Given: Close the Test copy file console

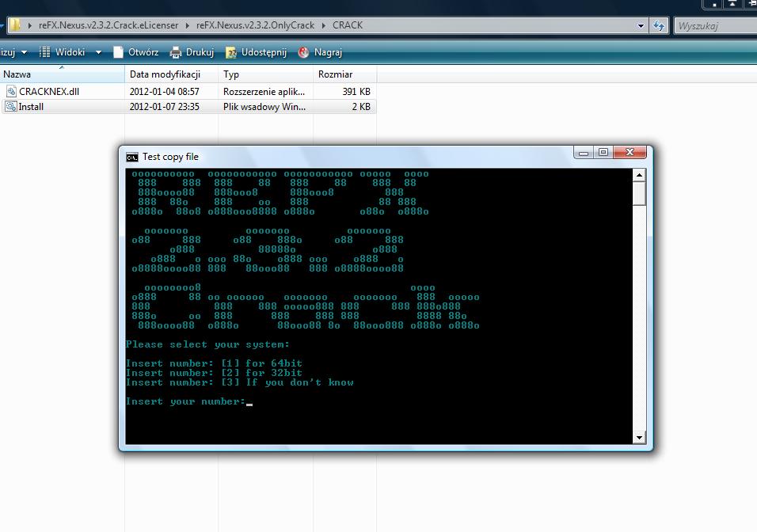Looking at the screenshot, I should point(630,153).
